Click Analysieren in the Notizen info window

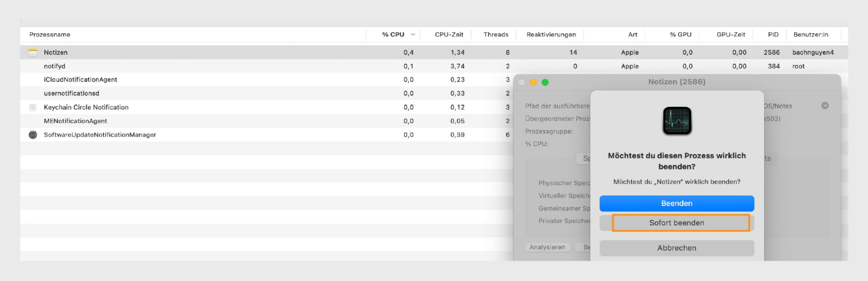(x=547, y=247)
